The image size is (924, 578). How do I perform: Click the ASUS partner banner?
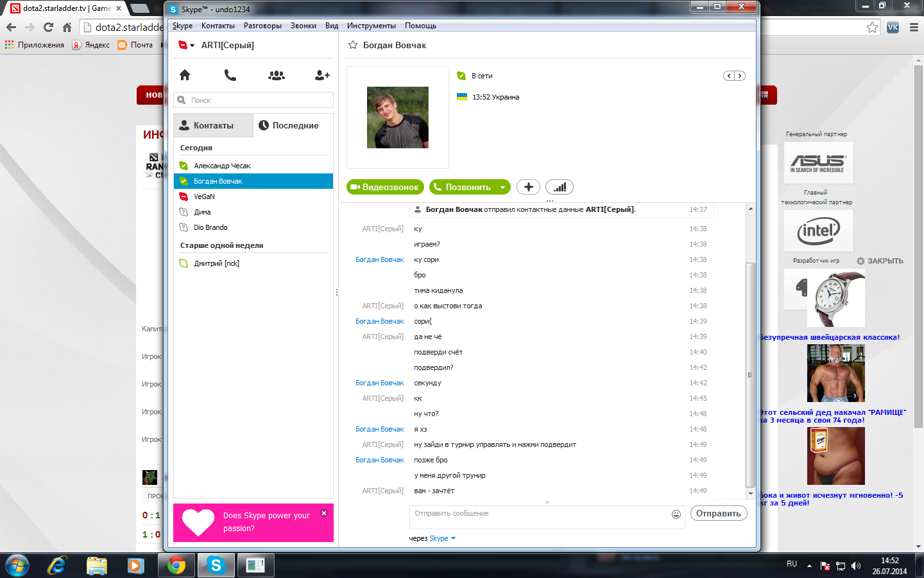(x=818, y=162)
